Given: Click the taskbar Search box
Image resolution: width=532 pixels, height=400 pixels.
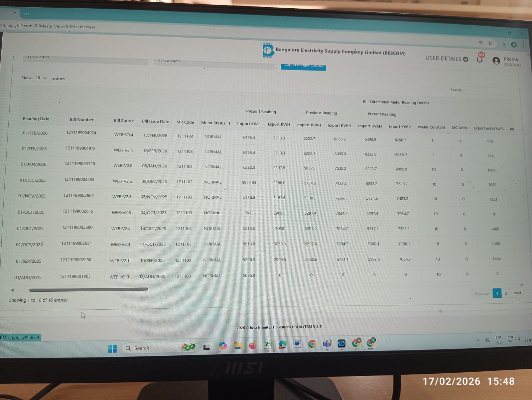Looking at the screenshot, I should 150,348.
